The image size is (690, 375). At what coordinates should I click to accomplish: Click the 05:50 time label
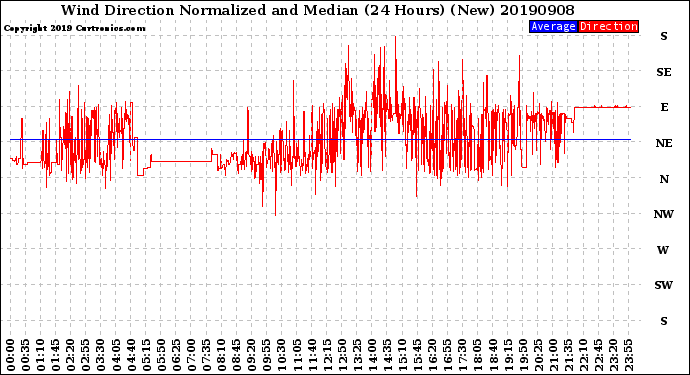pos(161,355)
